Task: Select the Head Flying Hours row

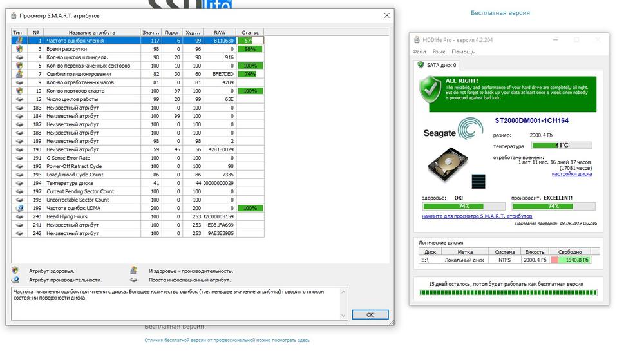Action: coord(138,216)
